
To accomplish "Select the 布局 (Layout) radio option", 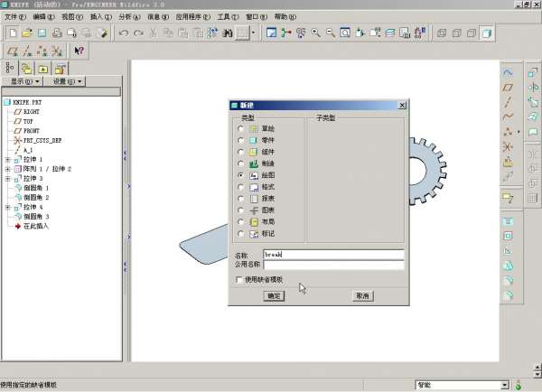I will click(x=240, y=222).
